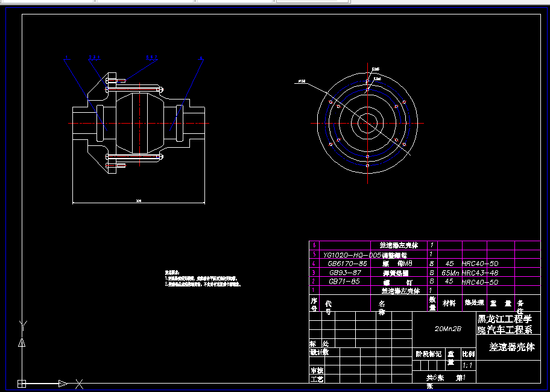Click the innermost circle of the flange view
The height and width of the screenshot is (392, 550).
click(367, 123)
